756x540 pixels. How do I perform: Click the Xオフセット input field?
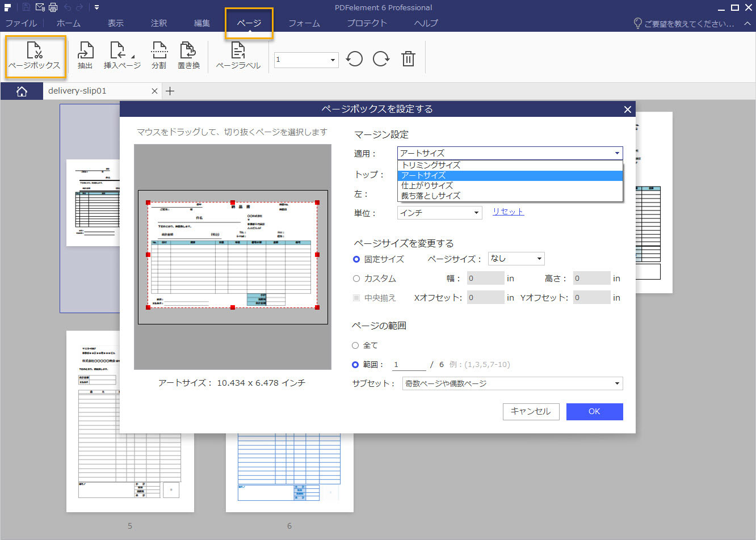(x=485, y=298)
